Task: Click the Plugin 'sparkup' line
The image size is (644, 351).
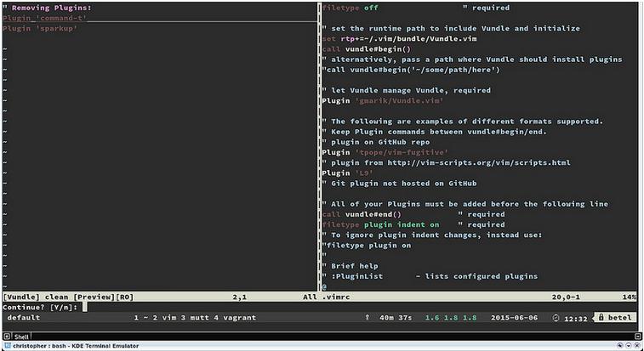Action: point(40,28)
